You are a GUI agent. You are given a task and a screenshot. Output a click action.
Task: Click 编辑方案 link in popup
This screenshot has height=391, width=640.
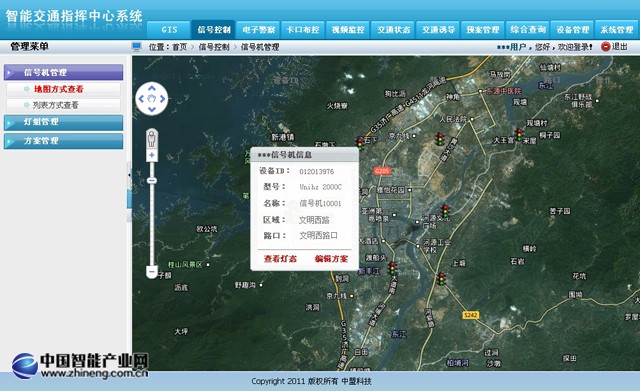click(331, 259)
